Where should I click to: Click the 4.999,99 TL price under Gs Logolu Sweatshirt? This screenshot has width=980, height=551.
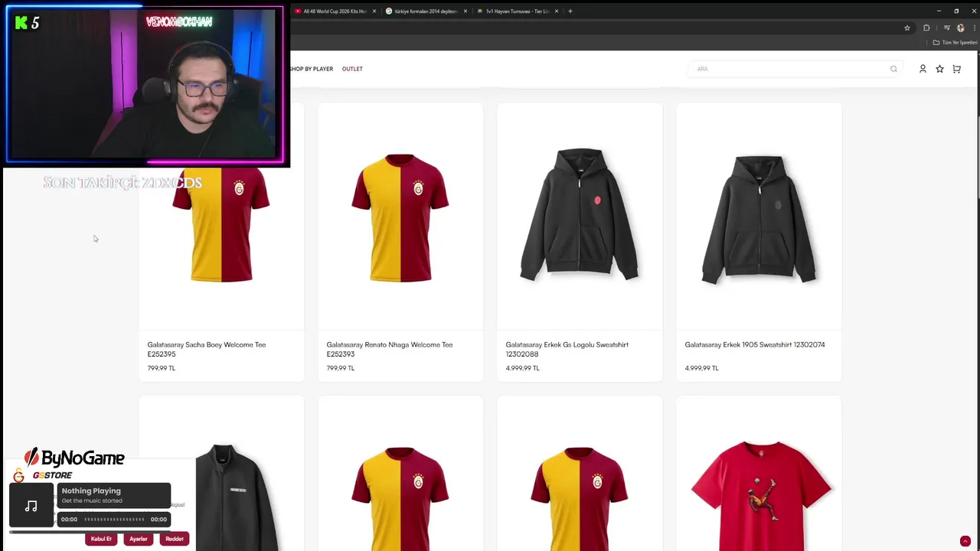[x=523, y=368]
